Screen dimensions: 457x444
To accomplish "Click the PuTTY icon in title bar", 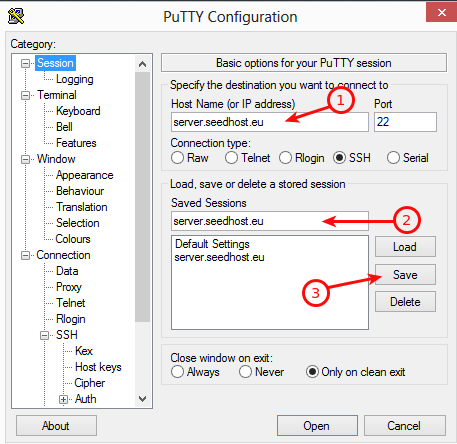I will [16, 16].
